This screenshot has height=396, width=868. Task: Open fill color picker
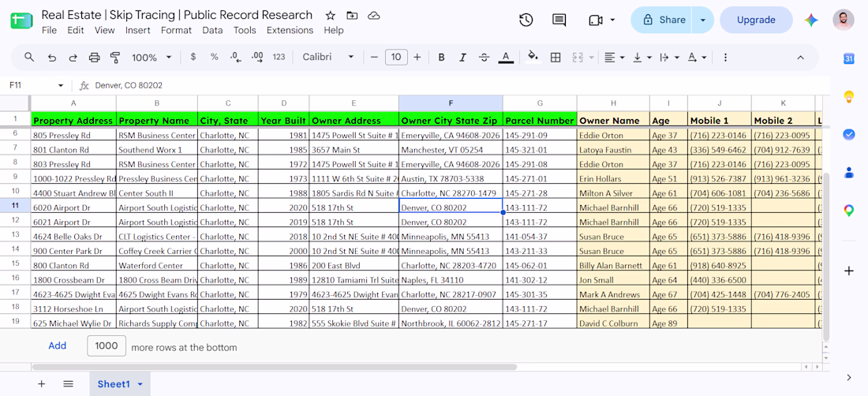[533, 57]
